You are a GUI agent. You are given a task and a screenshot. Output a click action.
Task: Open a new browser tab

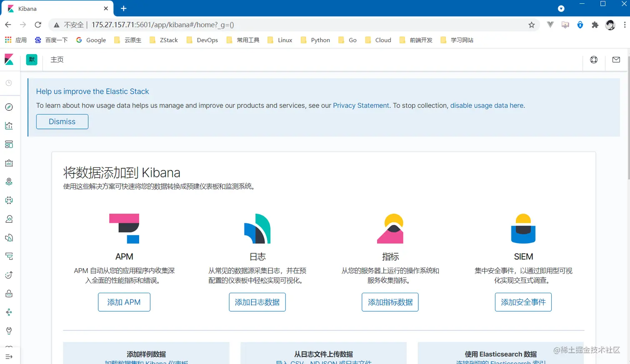(124, 8)
